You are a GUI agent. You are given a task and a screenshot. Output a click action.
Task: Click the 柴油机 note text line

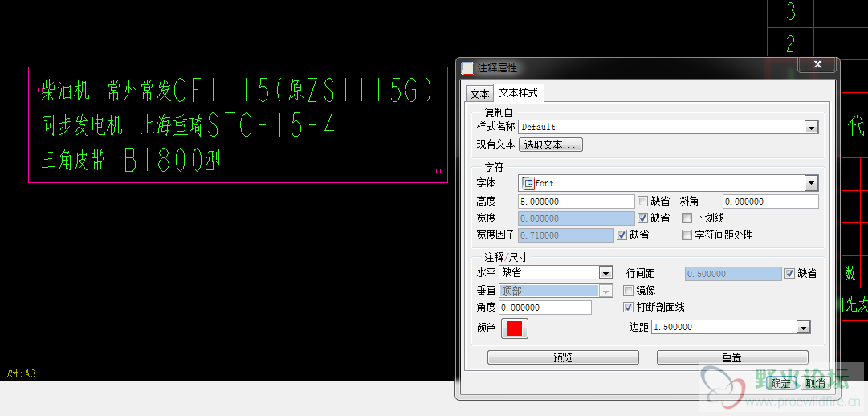(238, 90)
